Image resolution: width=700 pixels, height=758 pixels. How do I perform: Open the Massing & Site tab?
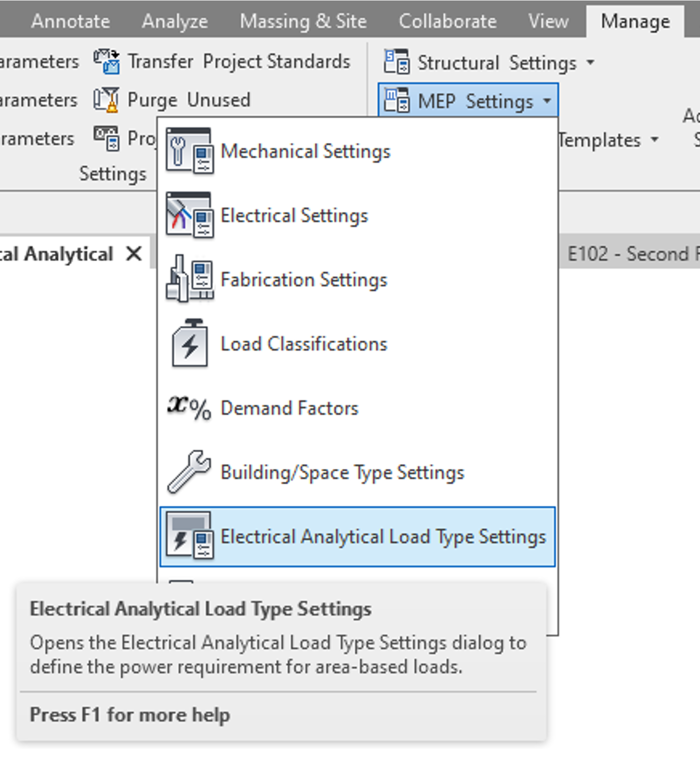tap(303, 22)
